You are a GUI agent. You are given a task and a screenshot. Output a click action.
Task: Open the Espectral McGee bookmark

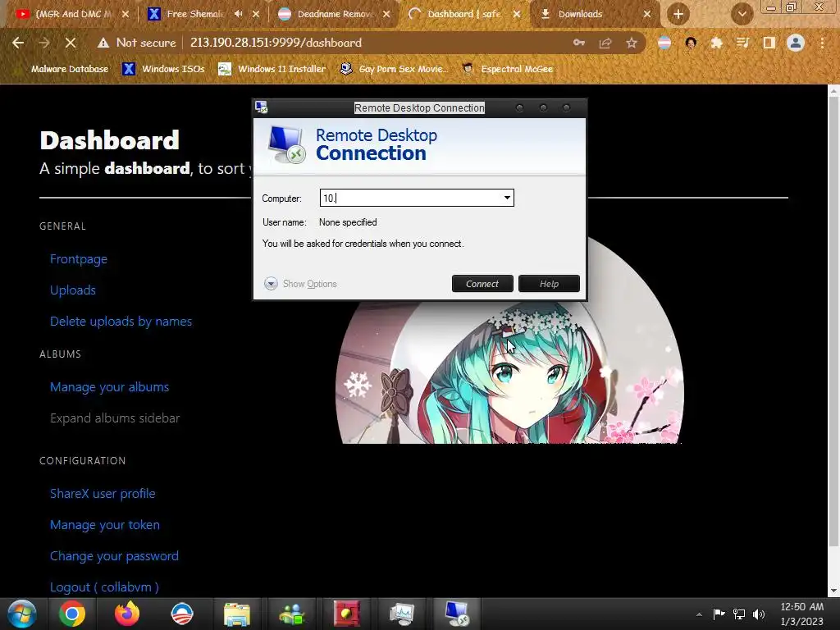(507, 69)
